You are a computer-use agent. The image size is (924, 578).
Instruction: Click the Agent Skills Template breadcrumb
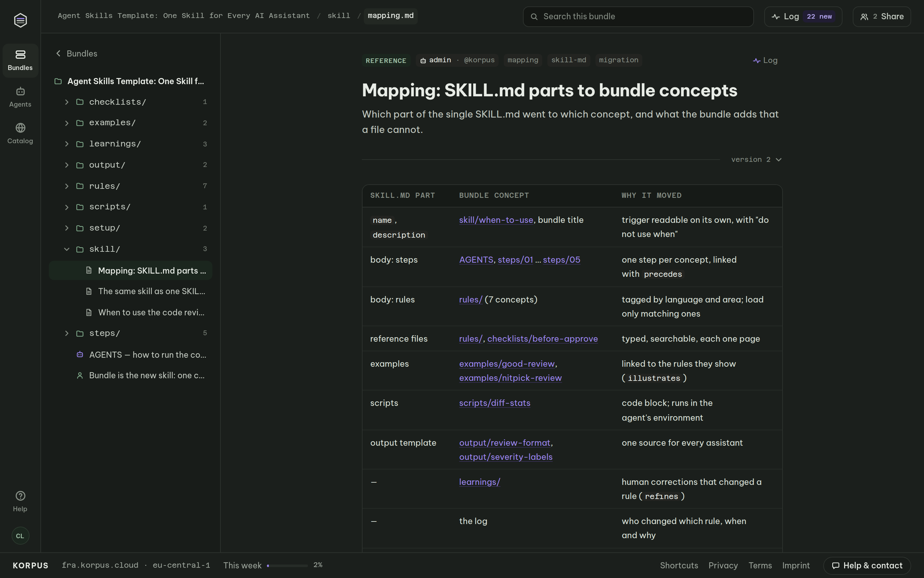click(184, 16)
